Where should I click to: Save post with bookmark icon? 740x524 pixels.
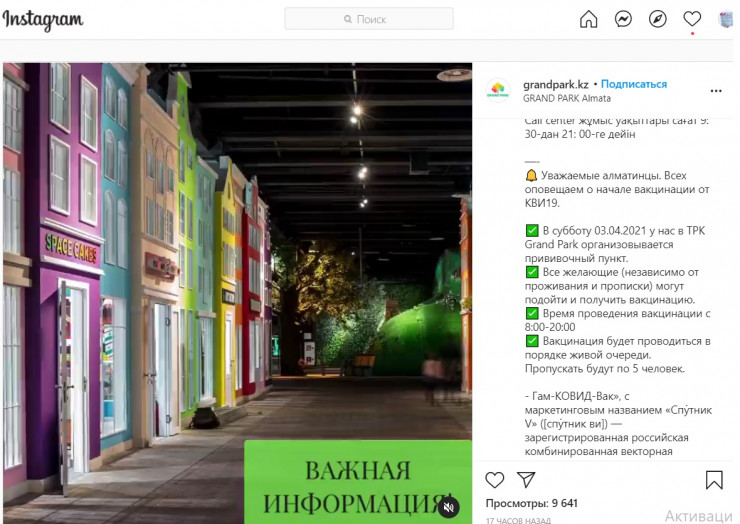pos(714,480)
